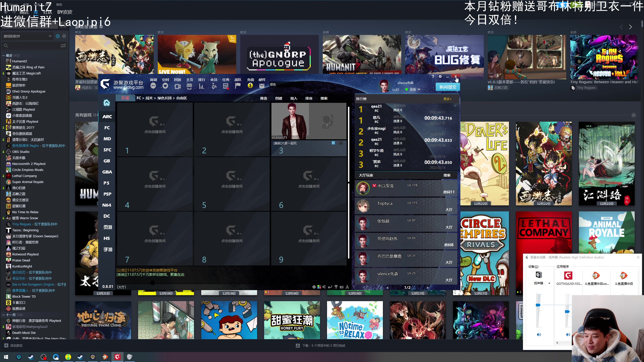Click 搜索 in 大厅玩家 header

click(x=447, y=175)
